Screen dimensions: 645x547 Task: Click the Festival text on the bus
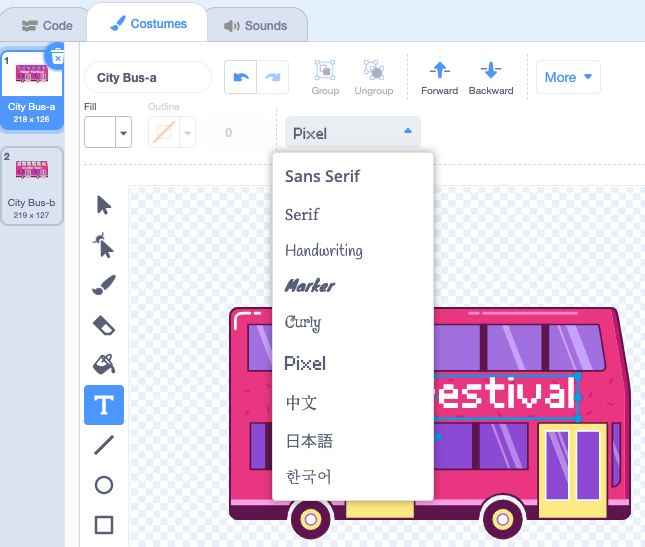pyautogui.click(x=506, y=395)
